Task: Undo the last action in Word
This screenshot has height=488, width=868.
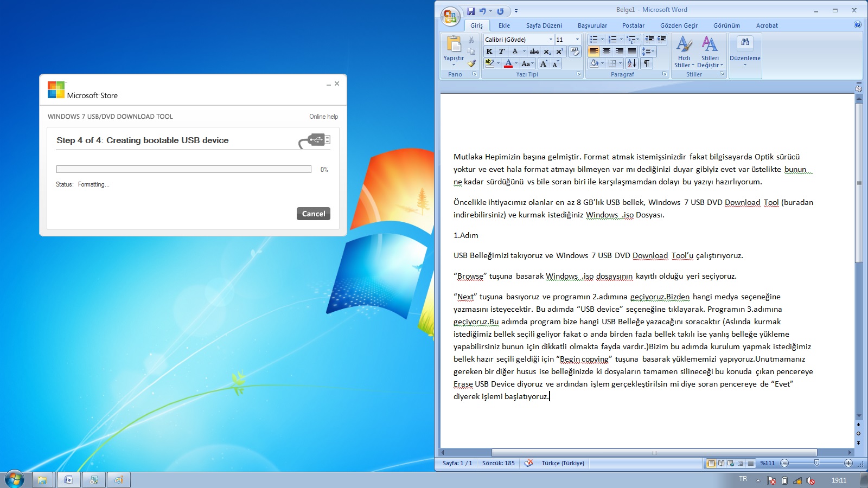Action: 482,11
